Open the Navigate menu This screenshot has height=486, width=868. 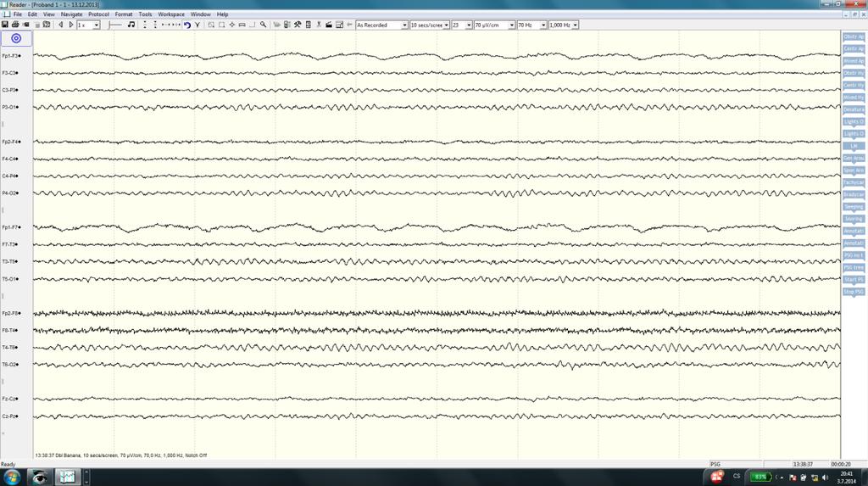71,14
